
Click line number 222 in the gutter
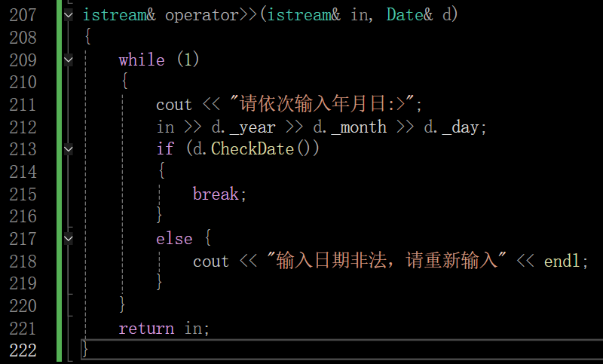point(23,350)
